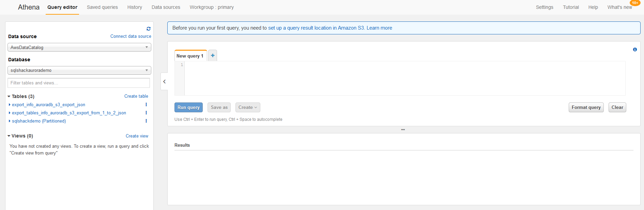
Task: Expand the sqlshackdemo (Partitioned) table
Action: coord(10,121)
